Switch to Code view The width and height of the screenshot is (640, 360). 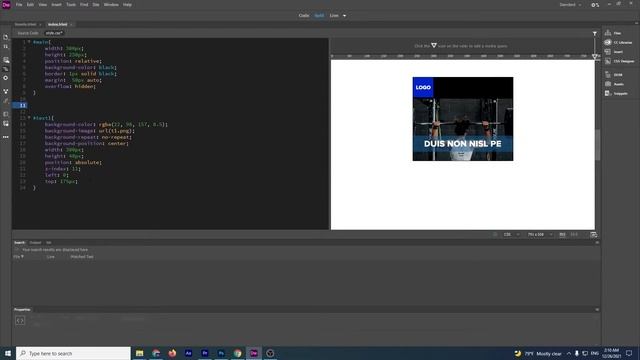304,16
